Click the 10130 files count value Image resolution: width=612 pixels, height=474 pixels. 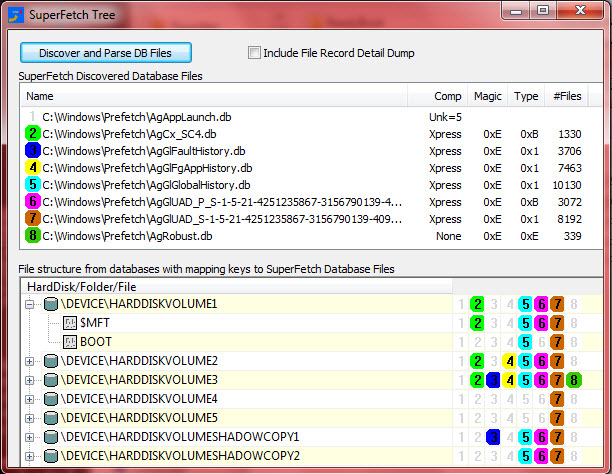point(567,185)
